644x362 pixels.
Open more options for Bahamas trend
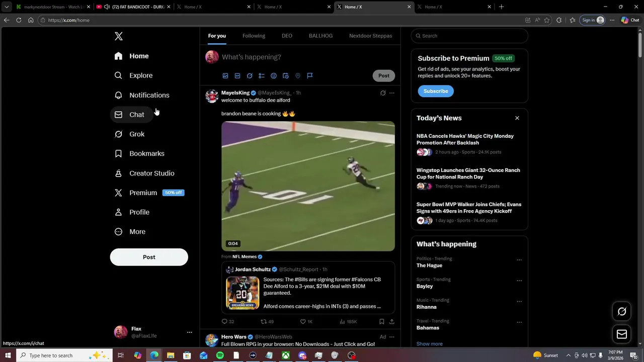click(x=519, y=322)
